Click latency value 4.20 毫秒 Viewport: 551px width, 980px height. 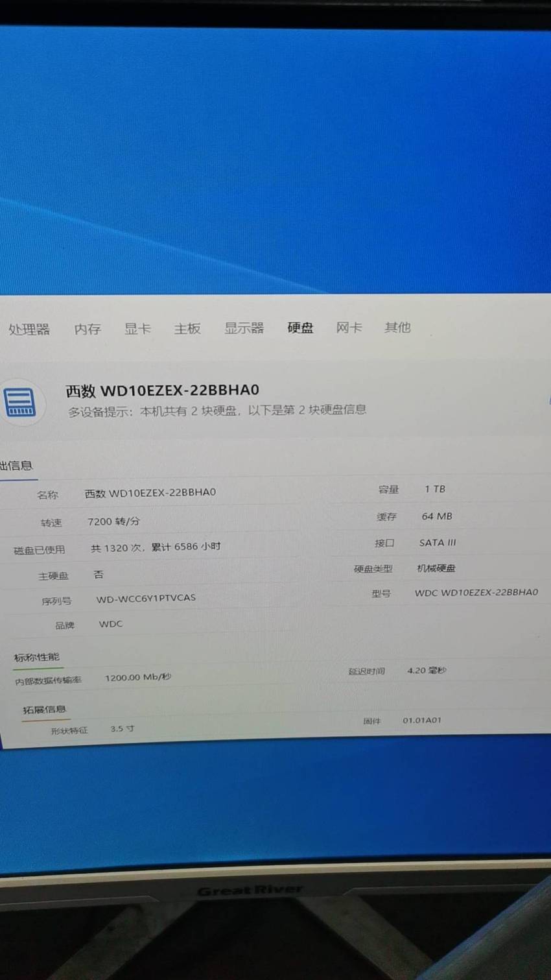tap(427, 671)
